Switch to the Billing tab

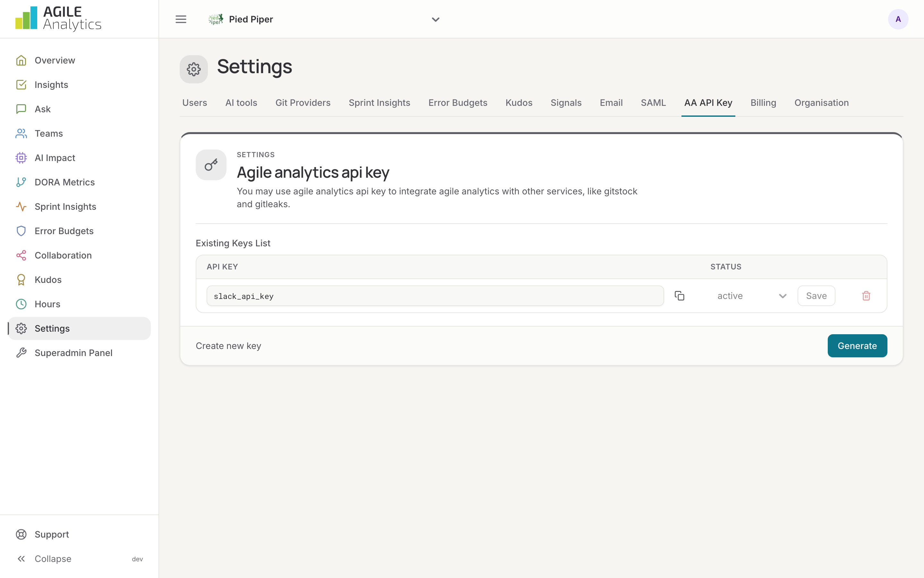tap(763, 103)
